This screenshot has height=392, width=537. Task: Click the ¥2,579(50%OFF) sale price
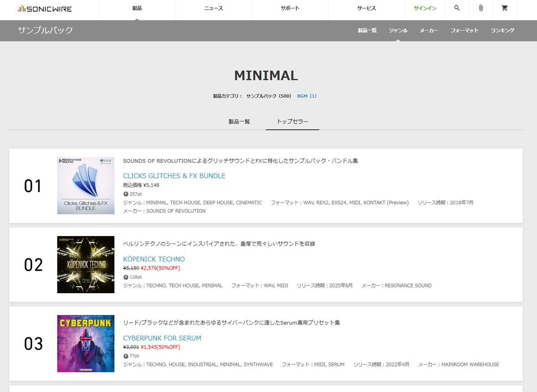(x=160, y=268)
